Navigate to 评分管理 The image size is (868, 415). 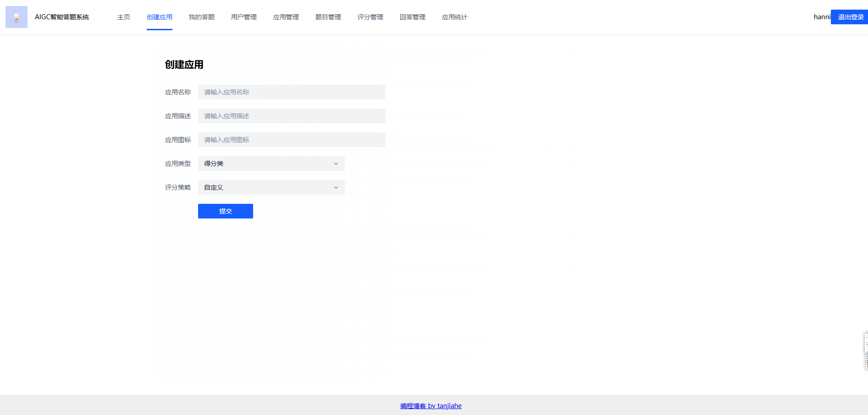click(x=370, y=17)
